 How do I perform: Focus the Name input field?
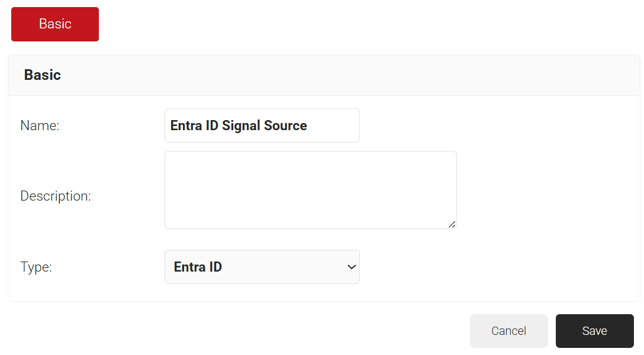(x=262, y=125)
